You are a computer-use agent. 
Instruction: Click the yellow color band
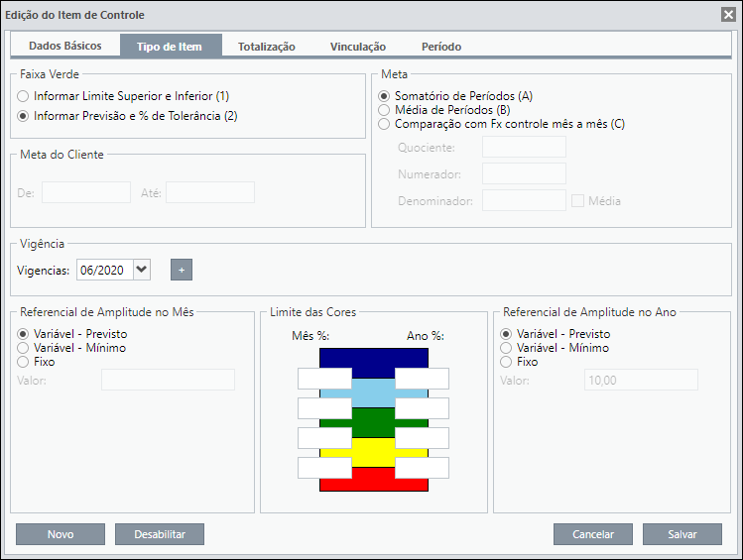pyautogui.click(x=374, y=452)
